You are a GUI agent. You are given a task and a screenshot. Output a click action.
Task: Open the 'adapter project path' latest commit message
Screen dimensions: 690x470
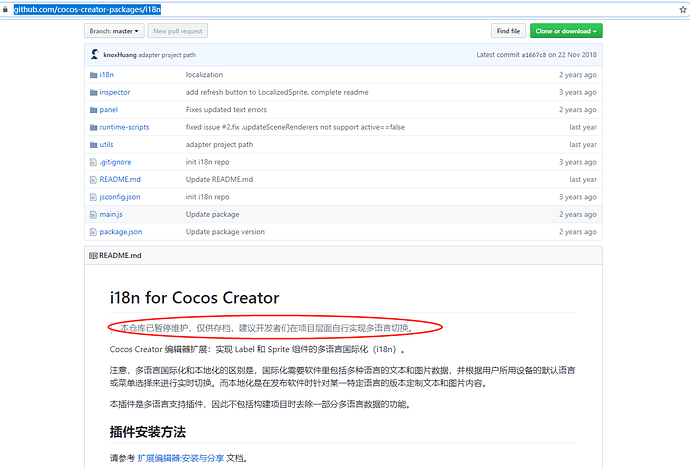click(x=167, y=55)
